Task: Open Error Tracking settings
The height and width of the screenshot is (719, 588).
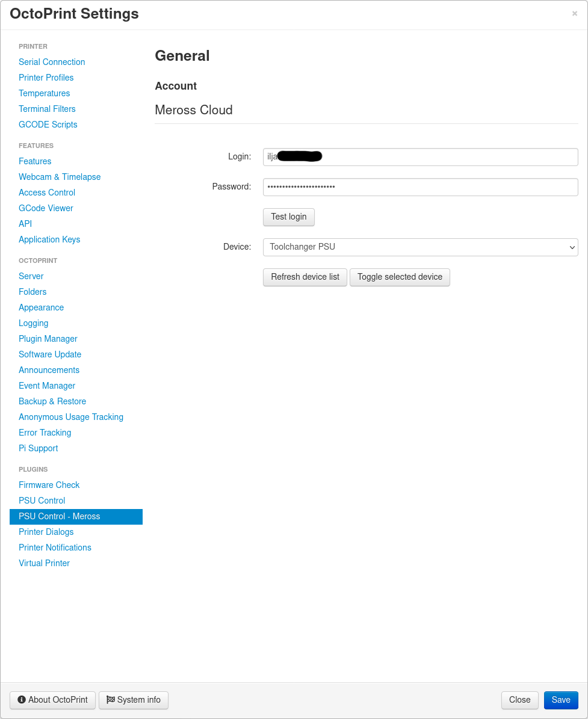Action: pos(45,431)
